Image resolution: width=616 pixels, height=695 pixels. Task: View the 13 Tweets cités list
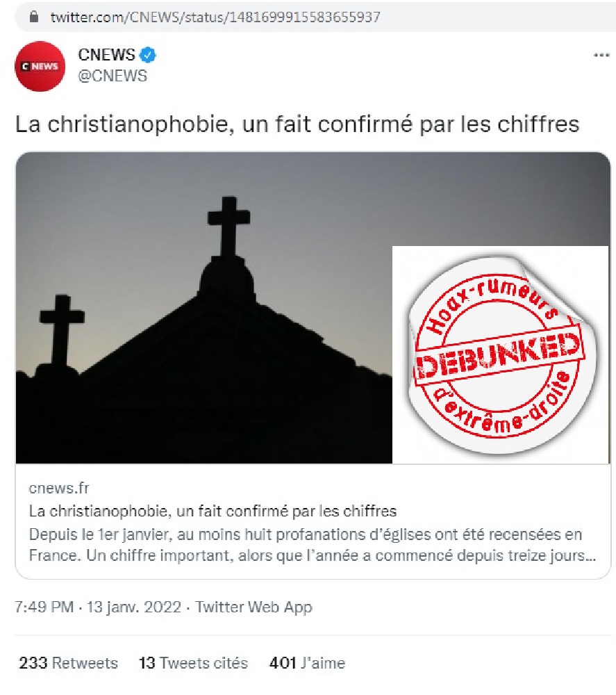point(193,663)
